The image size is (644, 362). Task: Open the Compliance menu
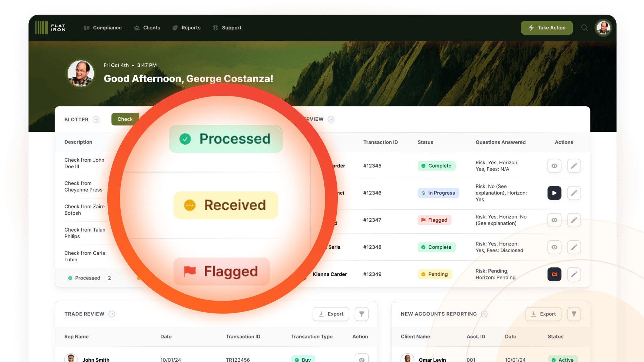(x=103, y=28)
